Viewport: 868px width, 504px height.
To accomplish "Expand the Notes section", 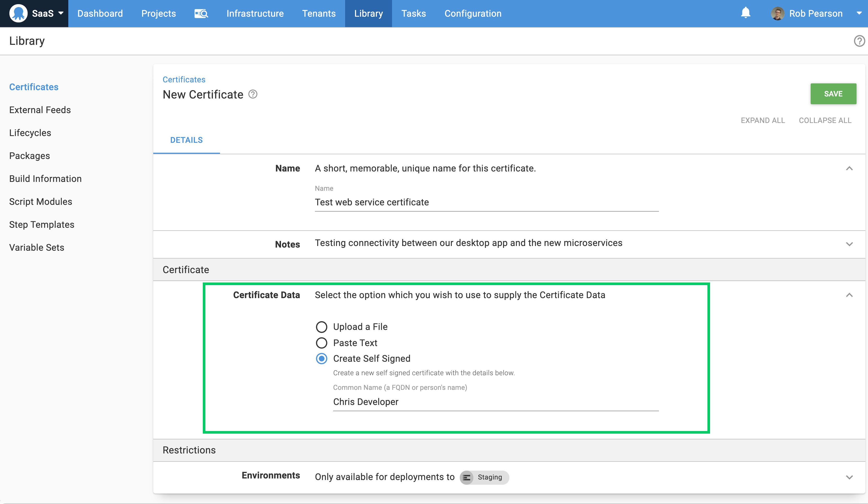I will 850,244.
